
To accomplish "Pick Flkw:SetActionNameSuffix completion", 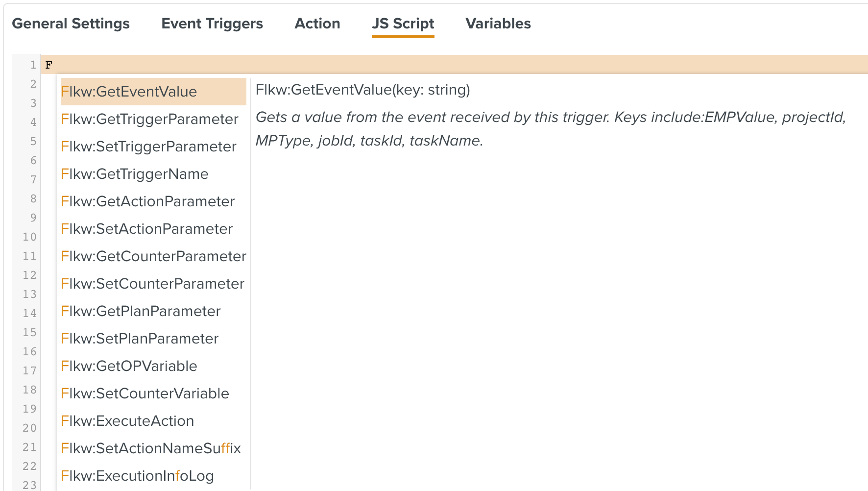I will coord(150,448).
